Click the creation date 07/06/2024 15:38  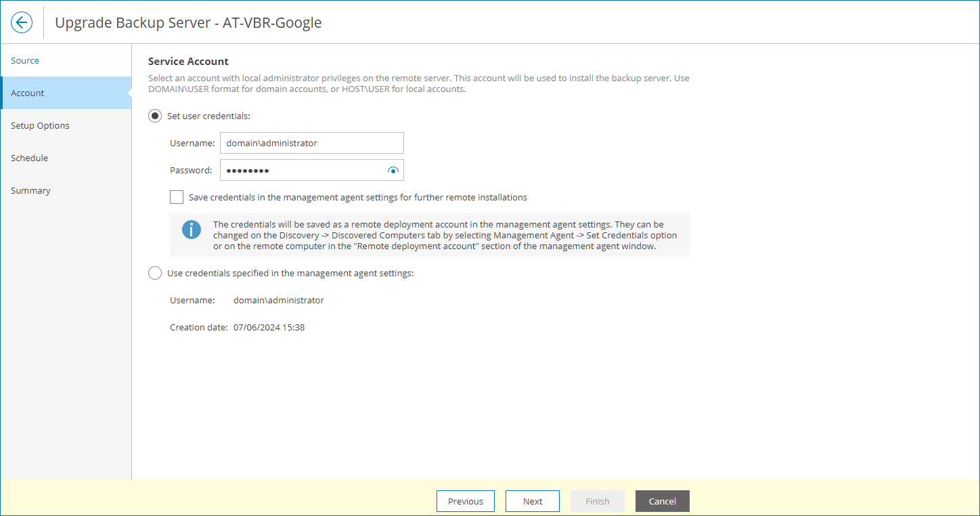coord(269,327)
